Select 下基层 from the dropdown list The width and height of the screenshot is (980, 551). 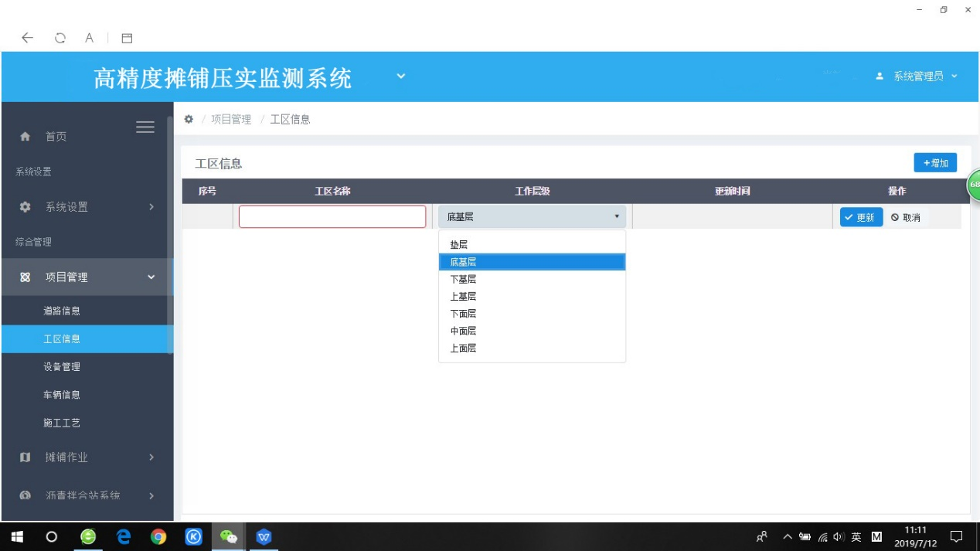(x=532, y=279)
